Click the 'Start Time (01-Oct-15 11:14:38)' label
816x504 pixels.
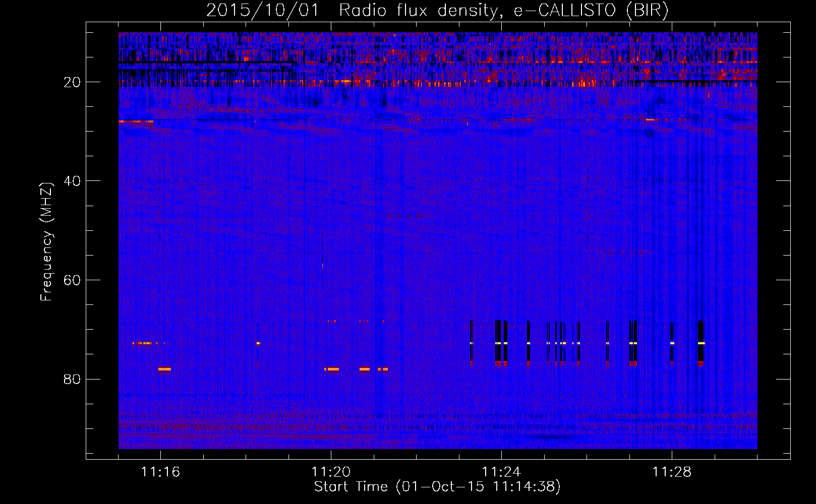click(437, 487)
